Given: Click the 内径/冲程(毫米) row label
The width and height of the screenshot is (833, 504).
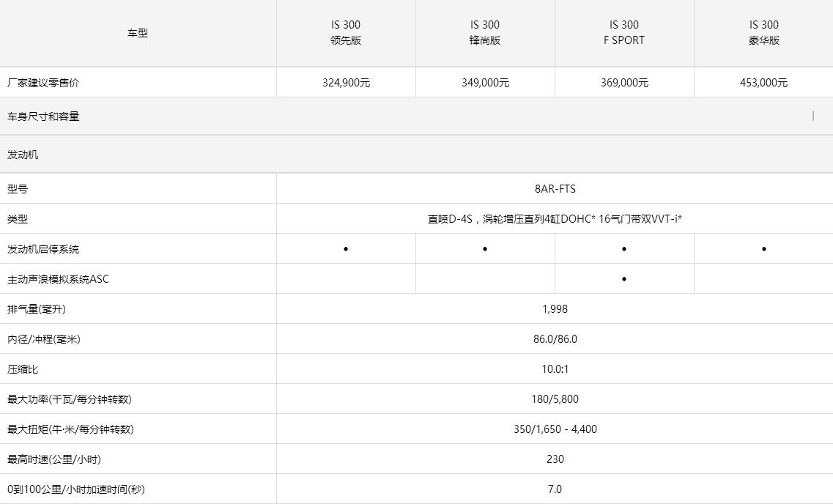Looking at the screenshot, I should [43, 339].
